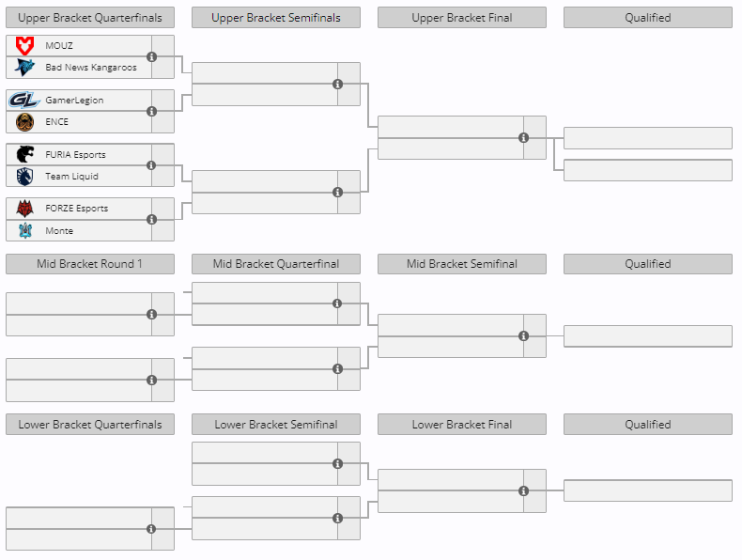Select the Team Liquid name

pos(72,177)
